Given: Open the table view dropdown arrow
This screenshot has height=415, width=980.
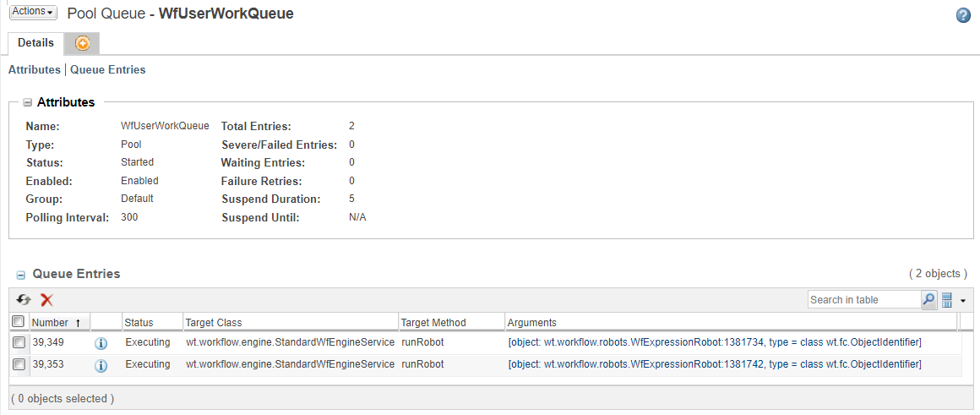Looking at the screenshot, I should pyautogui.click(x=963, y=301).
